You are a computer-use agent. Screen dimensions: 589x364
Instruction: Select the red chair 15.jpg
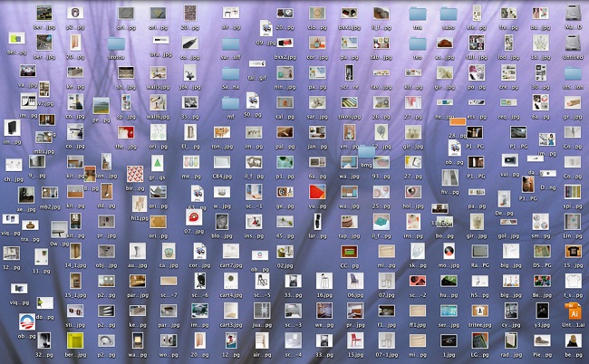[355, 340]
